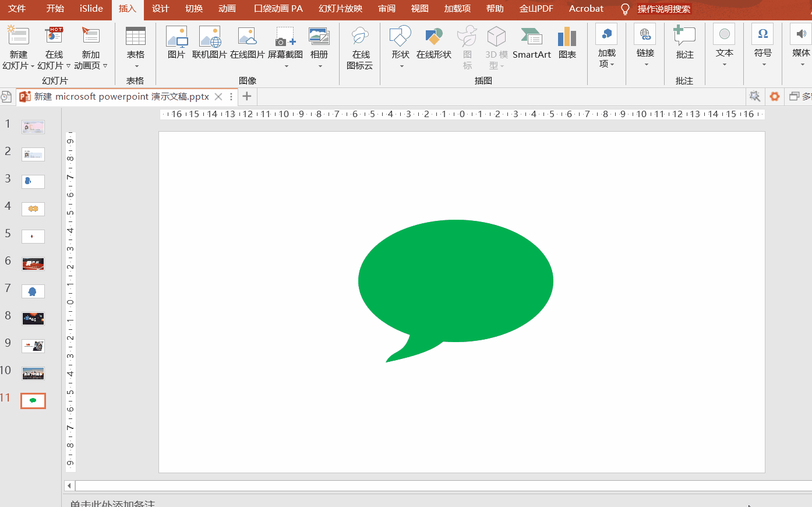Click the notes area 单击此处添加备注
The width and height of the screenshot is (812, 507).
click(x=112, y=504)
